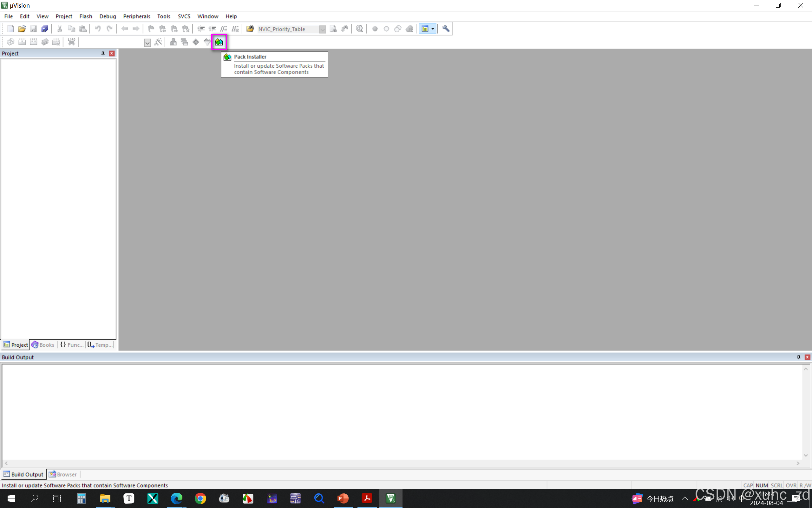Open the target selection dropdown arrow
Screen dimensions: 812x508
[147, 42]
